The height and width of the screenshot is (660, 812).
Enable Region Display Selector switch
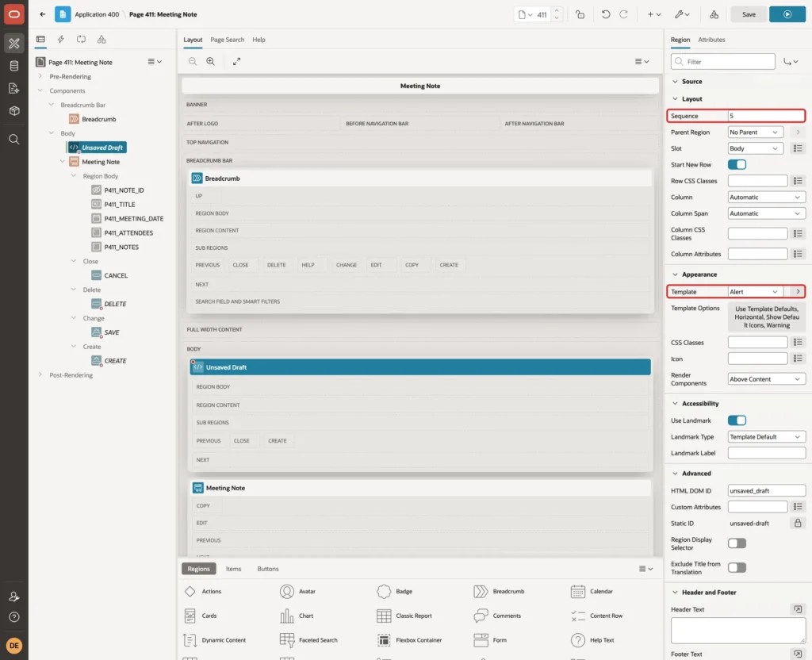point(737,543)
